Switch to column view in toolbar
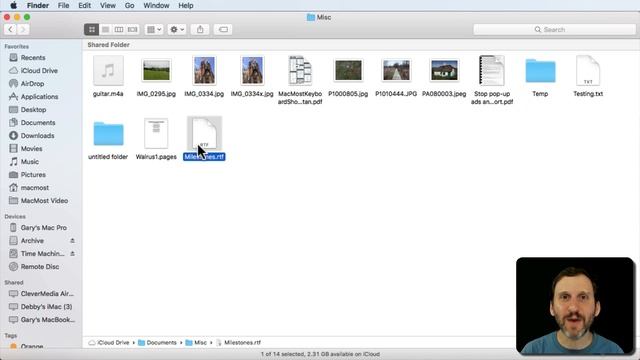Image resolution: width=640 pixels, height=360 pixels. point(119,29)
